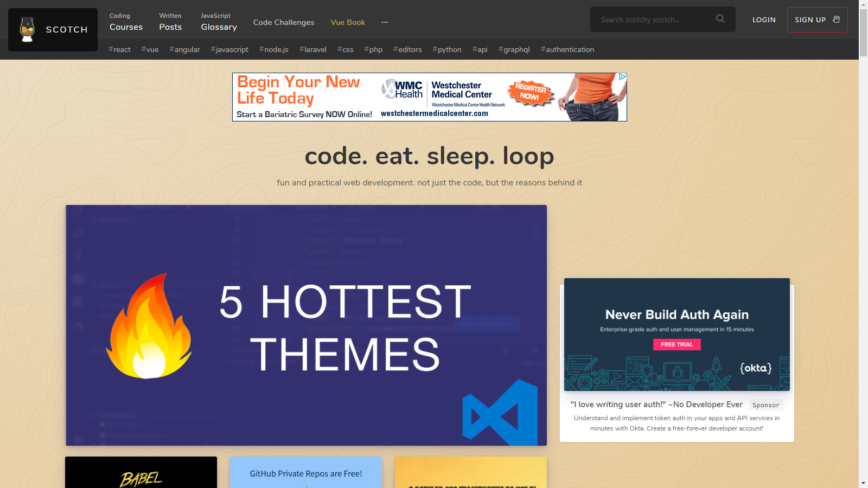
Task: Select the #graphql tag
Action: point(514,49)
